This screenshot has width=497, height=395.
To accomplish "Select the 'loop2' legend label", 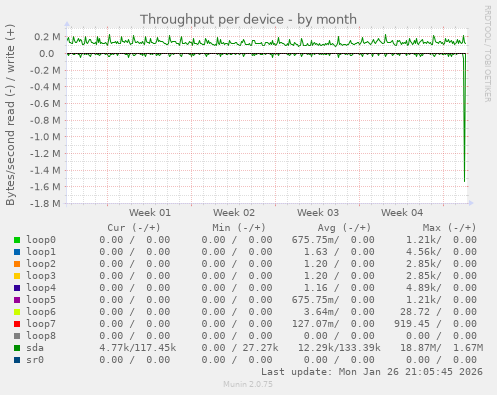I will tap(41, 264).
